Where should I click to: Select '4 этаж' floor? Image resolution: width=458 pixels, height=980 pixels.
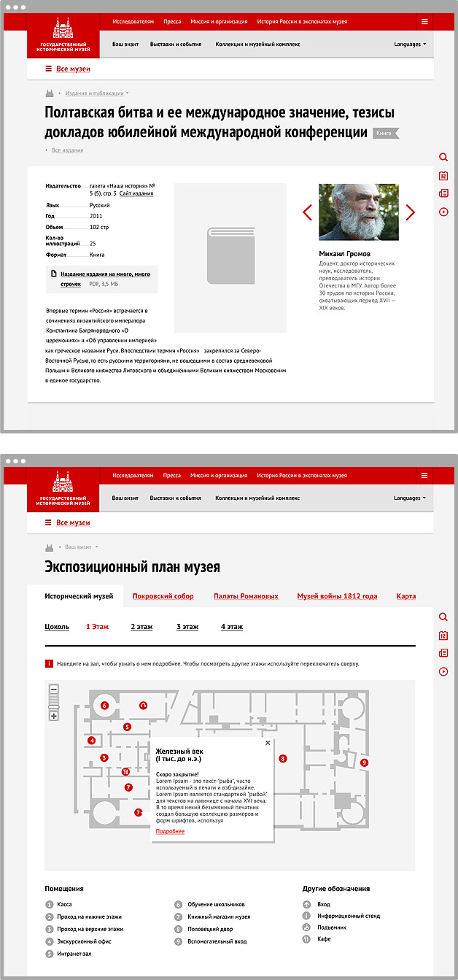(232, 627)
